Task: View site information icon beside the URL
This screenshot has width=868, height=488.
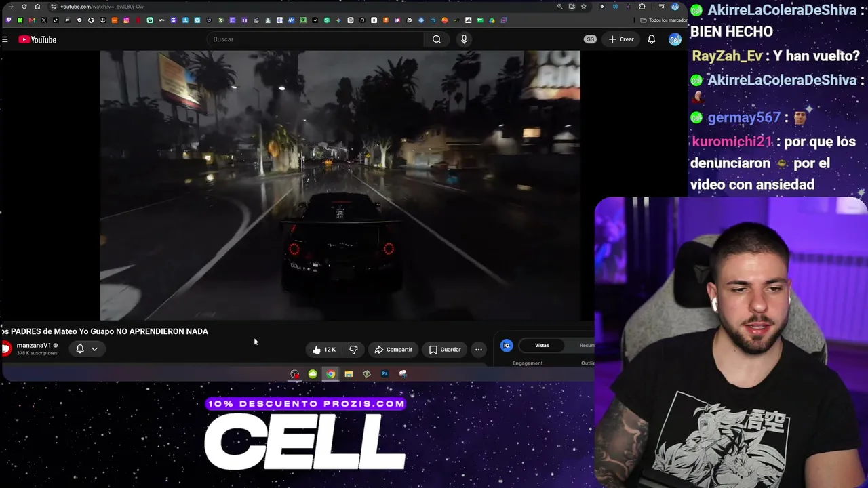Action: [x=53, y=7]
